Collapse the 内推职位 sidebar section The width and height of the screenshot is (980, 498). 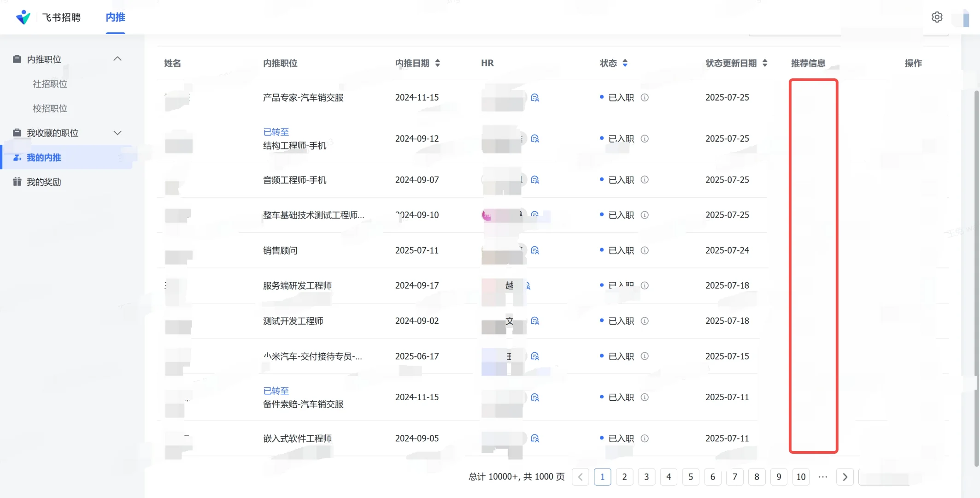117,59
